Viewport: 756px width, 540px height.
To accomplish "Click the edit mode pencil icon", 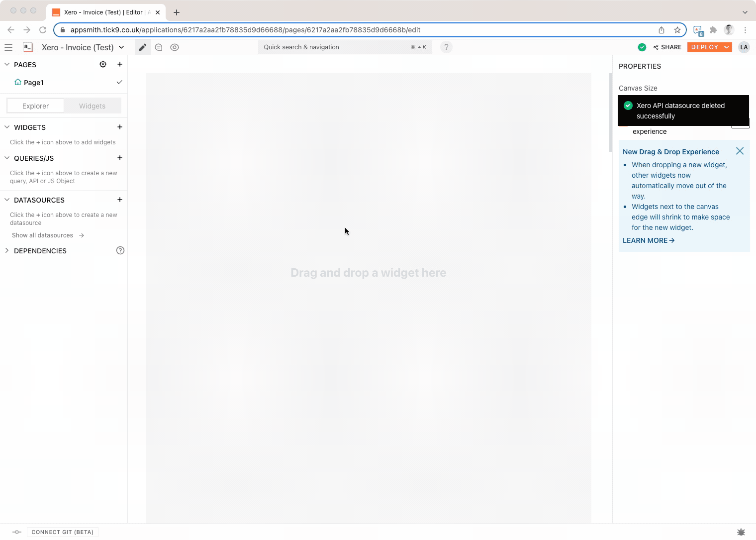I will [x=143, y=47].
